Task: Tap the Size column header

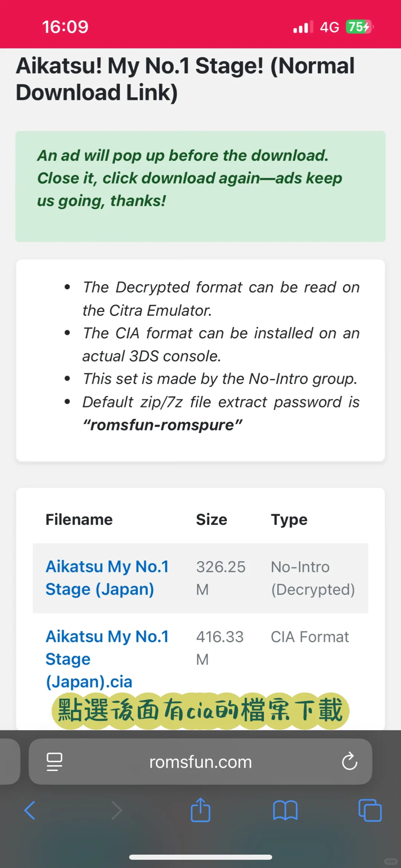Action: point(211,519)
